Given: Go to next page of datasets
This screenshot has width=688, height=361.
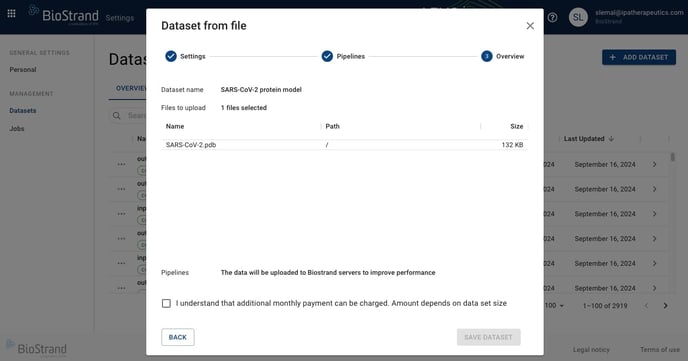Looking at the screenshot, I should [665, 306].
